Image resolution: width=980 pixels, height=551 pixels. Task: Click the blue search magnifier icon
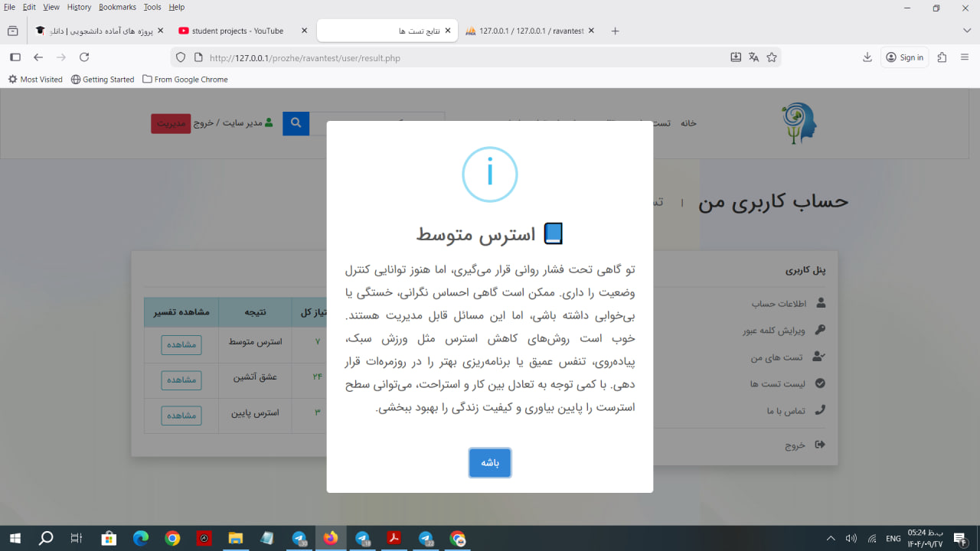pos(296,123)
